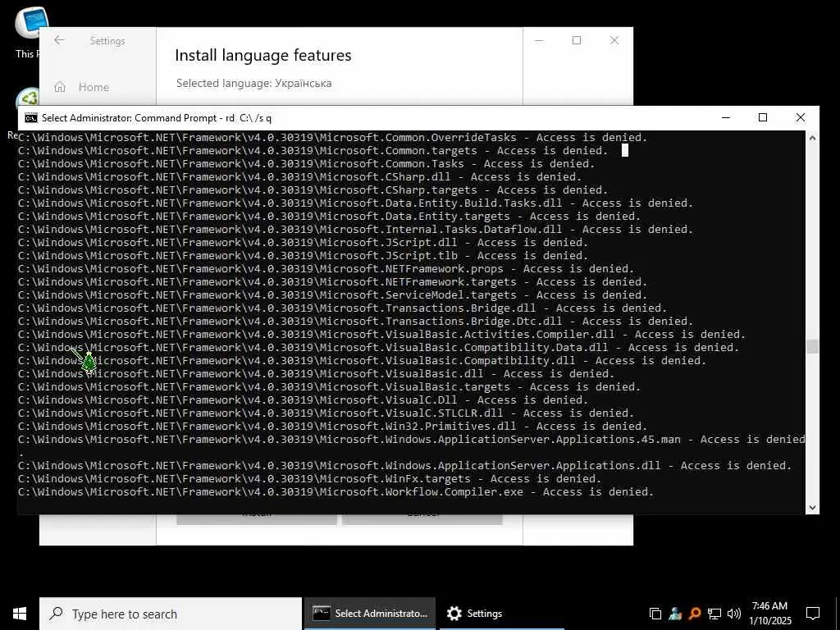Viewport: 840px width, 630px height.
Task: Click 'Selected language: Українська' text
Action: (x=254, y=83)
